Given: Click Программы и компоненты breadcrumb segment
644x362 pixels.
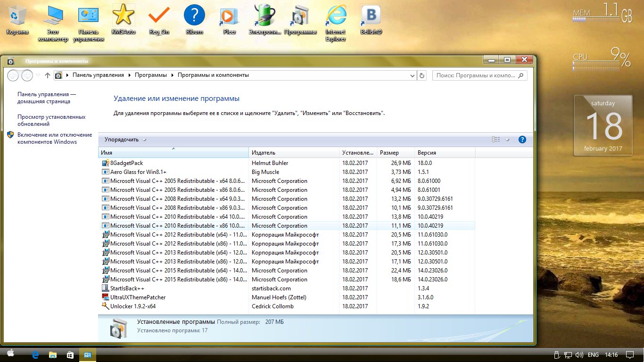Looking at the screenshot, I should coord(213,75).
